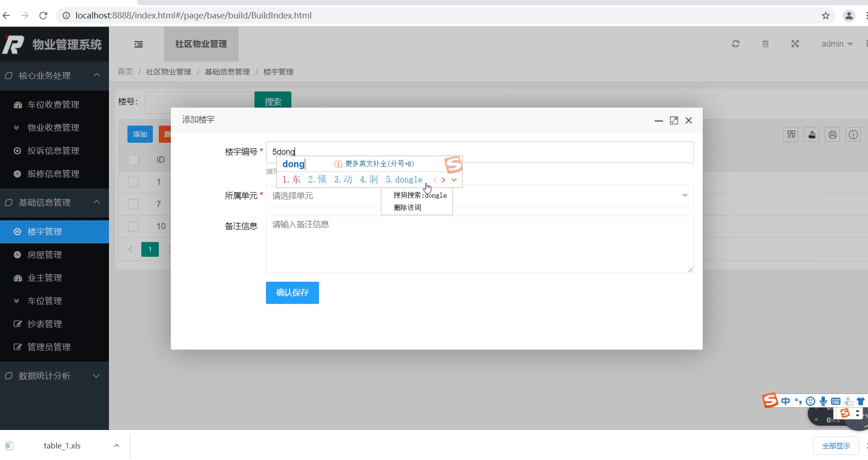Open 业主管理 in the sidebar
Viewport: 868px width, 460px height.
[54, 278]
